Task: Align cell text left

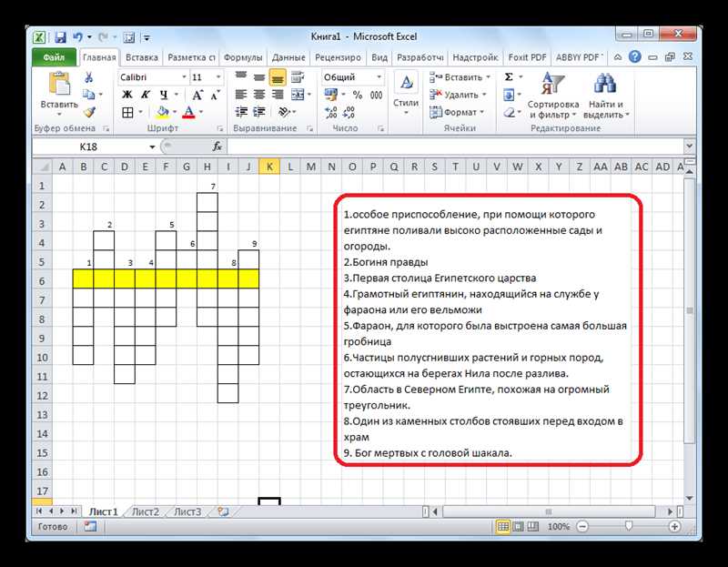Action: (x=240, y=95)
